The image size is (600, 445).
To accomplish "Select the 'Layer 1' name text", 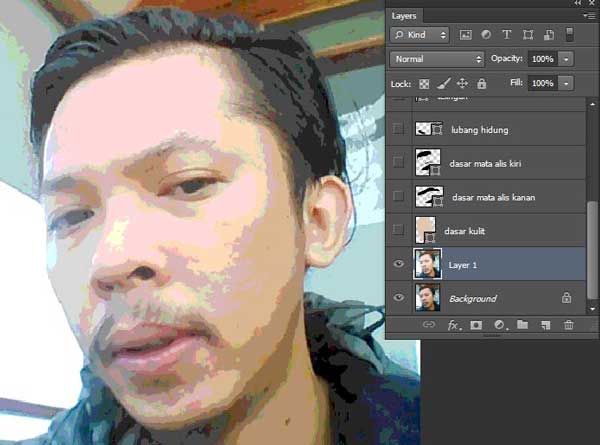I will click(463, 265).
